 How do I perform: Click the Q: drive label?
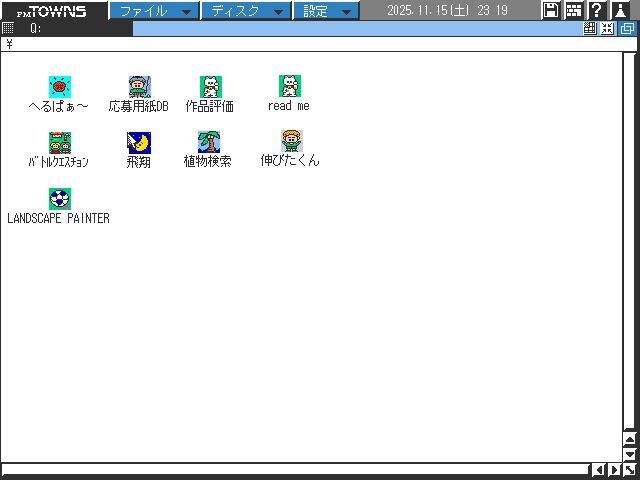click(36, 28)
